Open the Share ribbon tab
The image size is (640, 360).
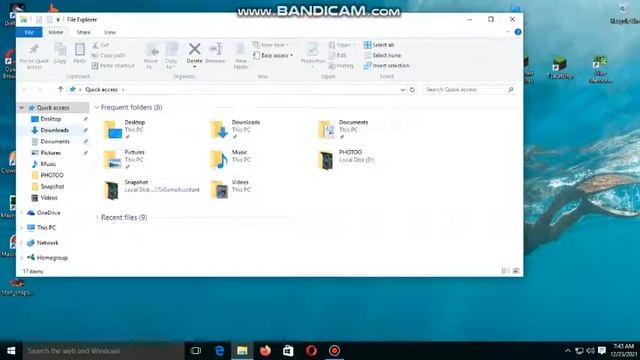point(83,32)
